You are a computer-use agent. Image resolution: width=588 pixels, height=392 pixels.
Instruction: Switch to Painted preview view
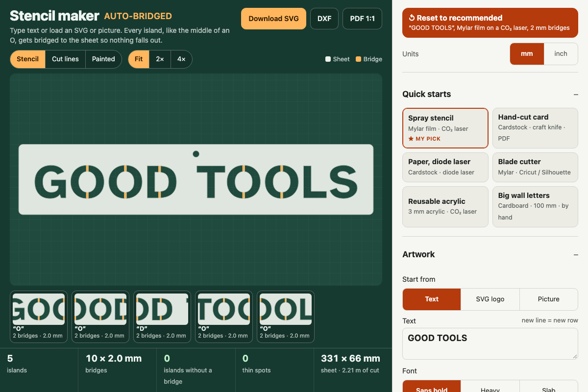pos(103,59)
